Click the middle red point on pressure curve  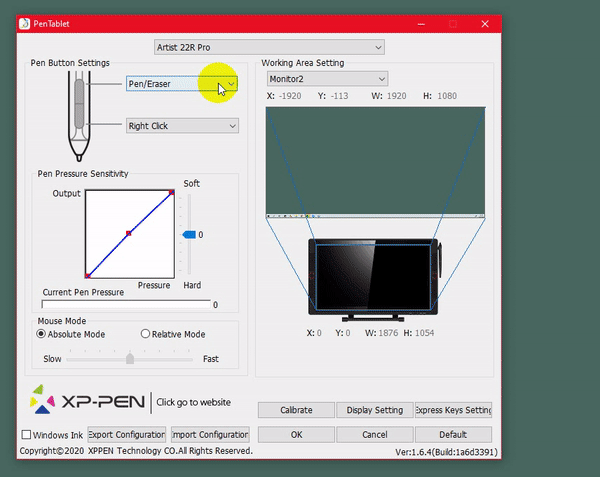tap(129, 233)
